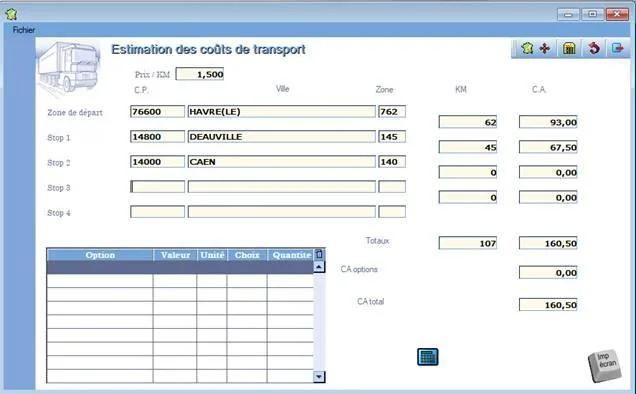This screenshot has width=636, height=394.
Task: Select the highlighted first row of options table
Action: point(180,267)
